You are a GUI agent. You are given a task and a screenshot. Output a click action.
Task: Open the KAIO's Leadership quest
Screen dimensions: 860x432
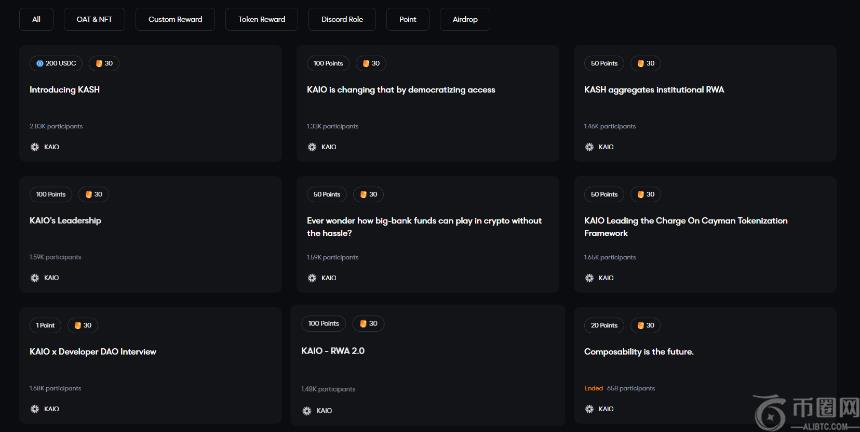65,220
